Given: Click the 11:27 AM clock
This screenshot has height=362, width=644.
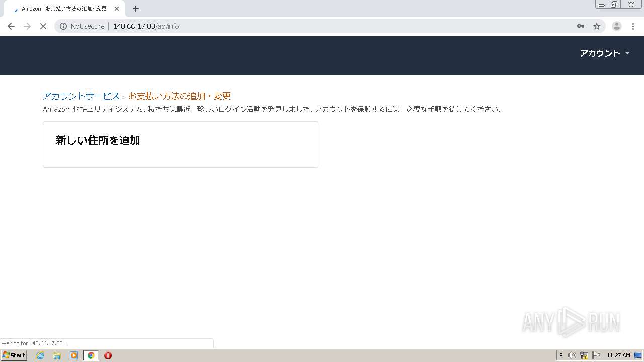Looking at the screenshot, I should (x=618, y=355).
